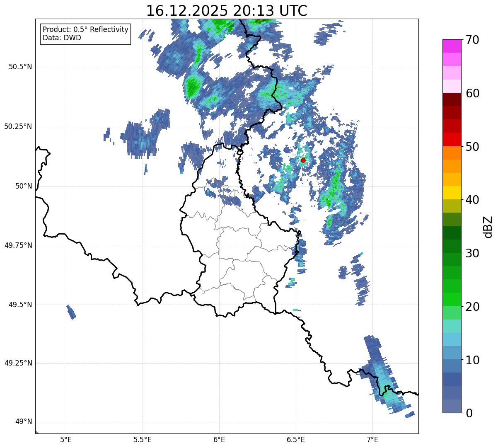This screenshot has height=448, width=498.
Task: Click the longitude label 6.5°E
Action: tap(296, 439)
